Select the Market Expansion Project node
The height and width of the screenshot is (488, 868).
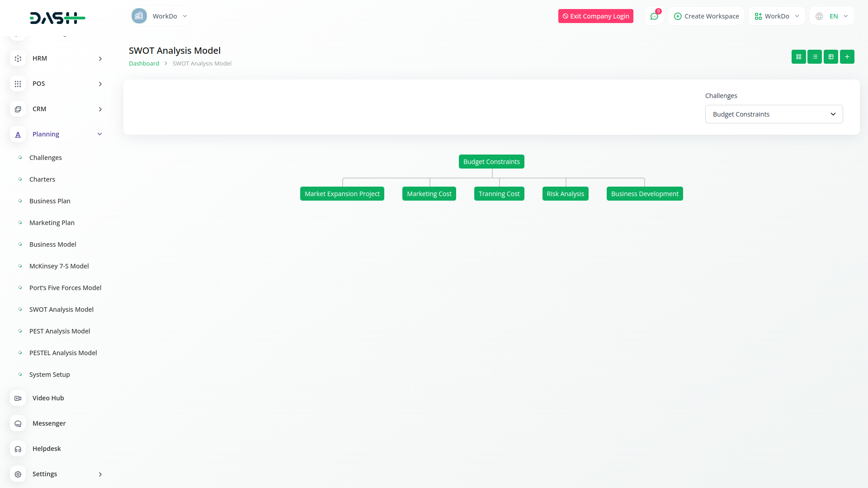pos(342,194)
